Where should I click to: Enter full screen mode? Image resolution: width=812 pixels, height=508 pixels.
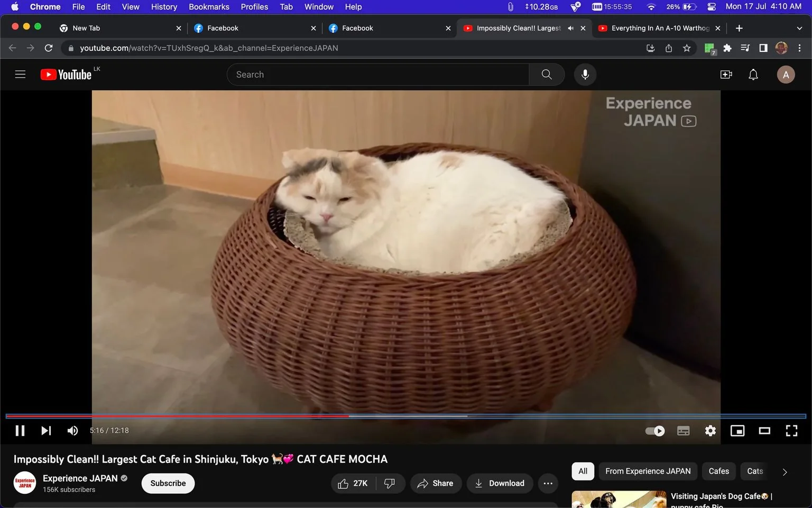(791, 431)
